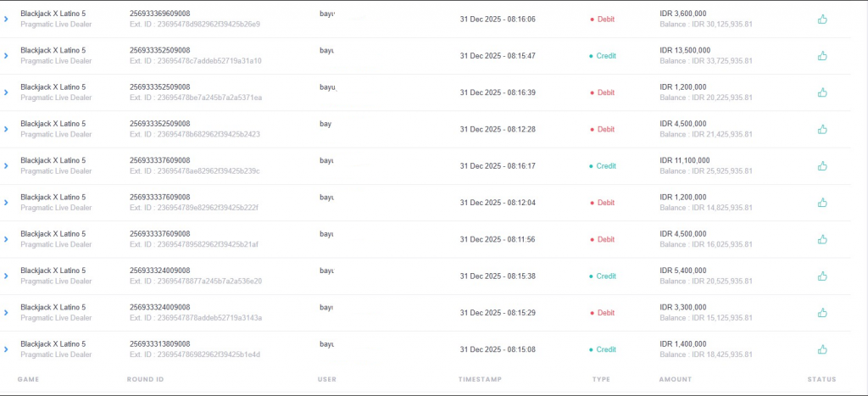Viewport: 868px width, 396px height.
Task: Expand the row timestamped 08:16:06
Action: point(6,19)
